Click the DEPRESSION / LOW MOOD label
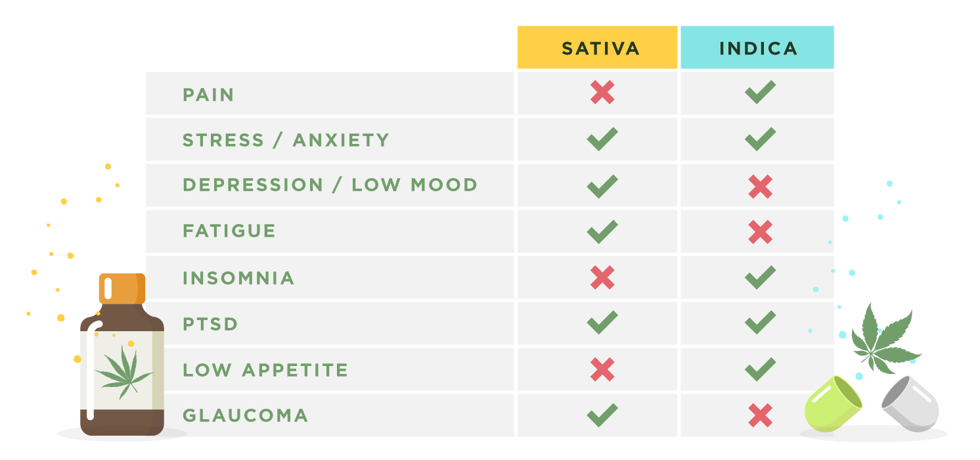Image resolution: width=980 pixels, height=460 pixels. click(x=330, y=185)
